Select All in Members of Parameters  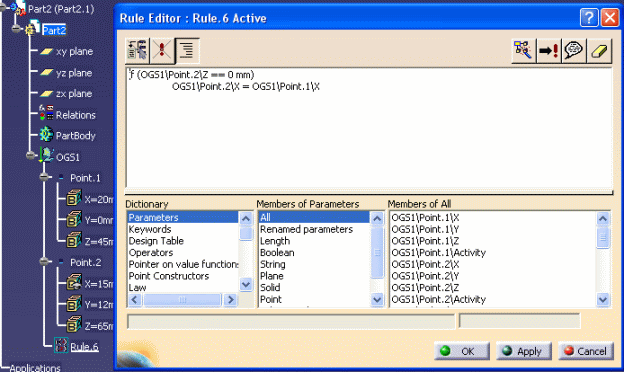(x=314, y=217)
